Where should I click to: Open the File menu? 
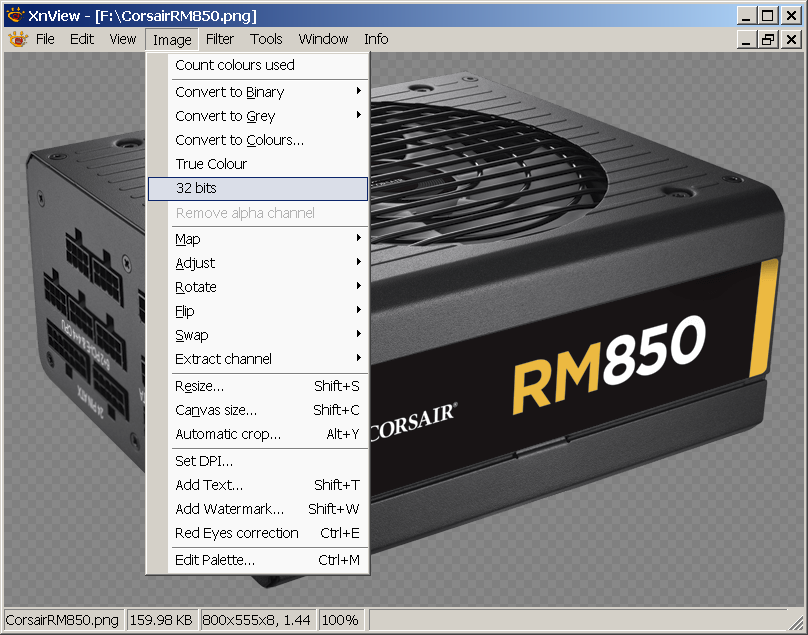tap(46, 39)
